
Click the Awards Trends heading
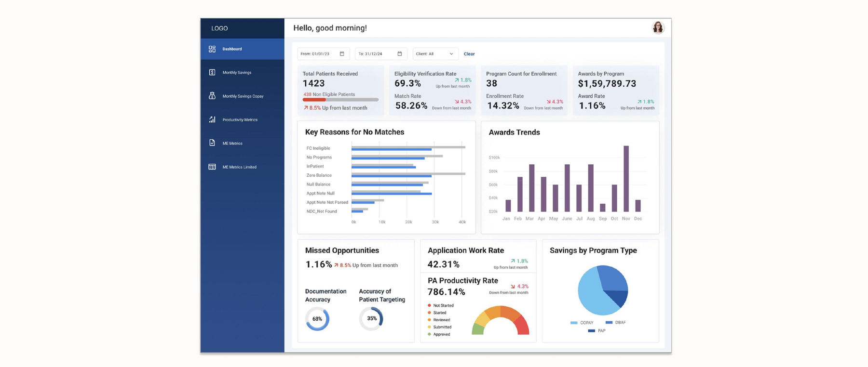coord(514,132)
